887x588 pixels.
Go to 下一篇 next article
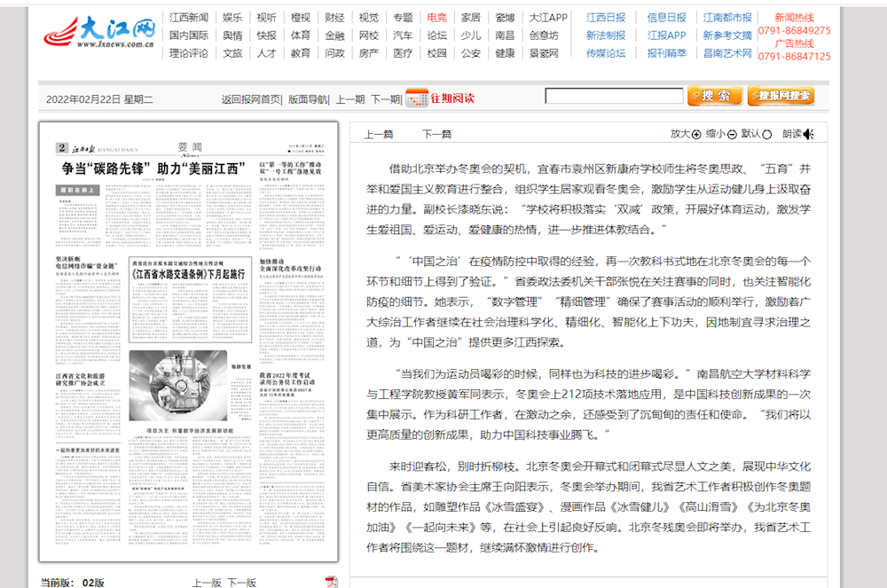point(436,134)
